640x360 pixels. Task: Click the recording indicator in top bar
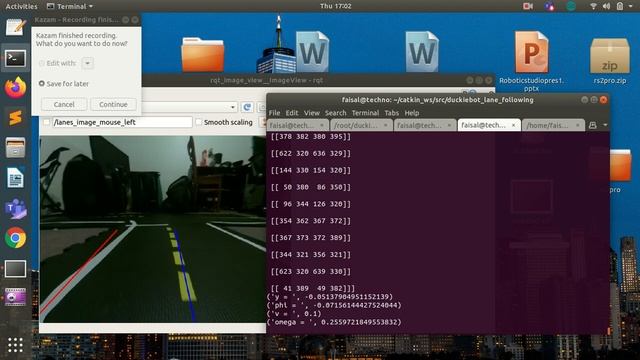(x=528, y=6)
